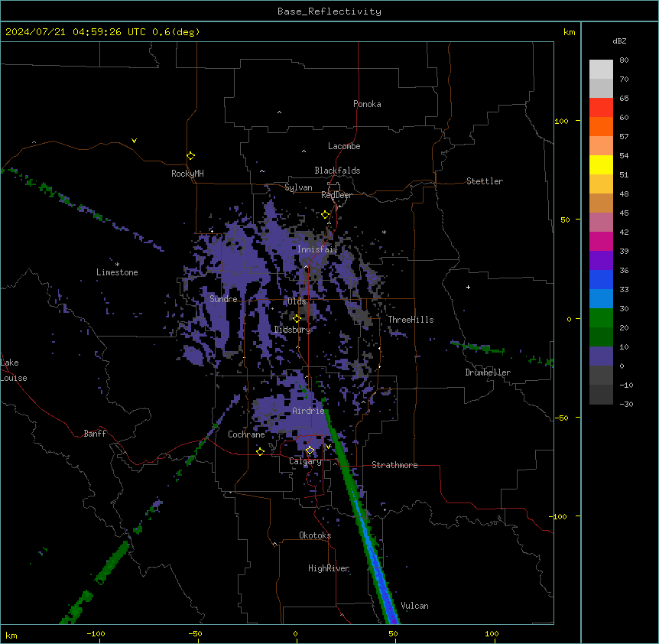Image resolution: width=659 pixels, height=644 pixels.
Task: Click the yellow diamond marker between Olds and Didsbury
Action: (x=297, y=318)
